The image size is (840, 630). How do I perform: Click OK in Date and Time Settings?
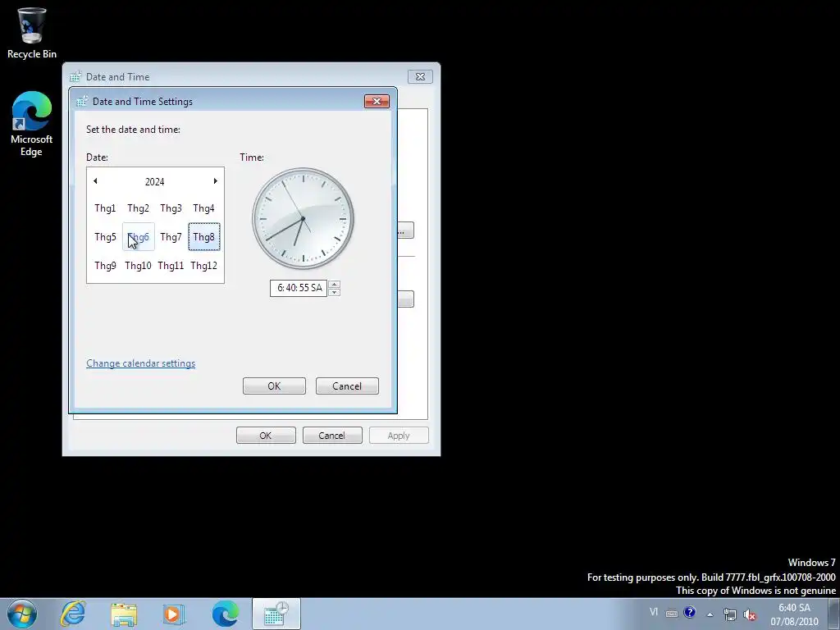pos(274,386)
